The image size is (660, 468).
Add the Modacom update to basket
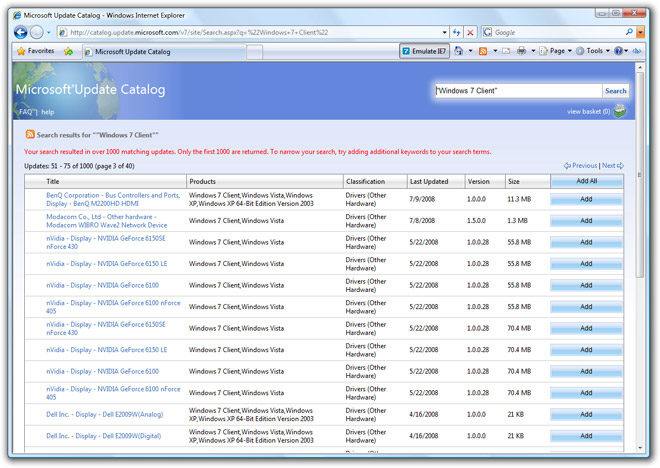pos(586,221)
